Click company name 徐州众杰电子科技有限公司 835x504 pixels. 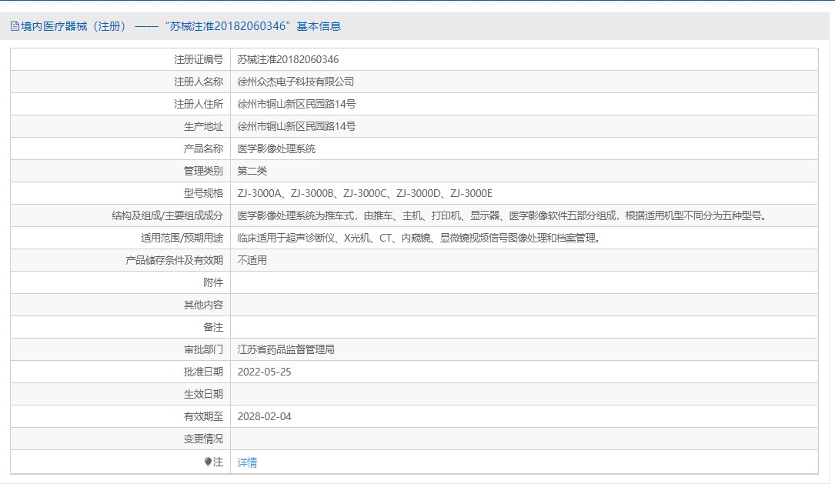[x=296, y=82]
